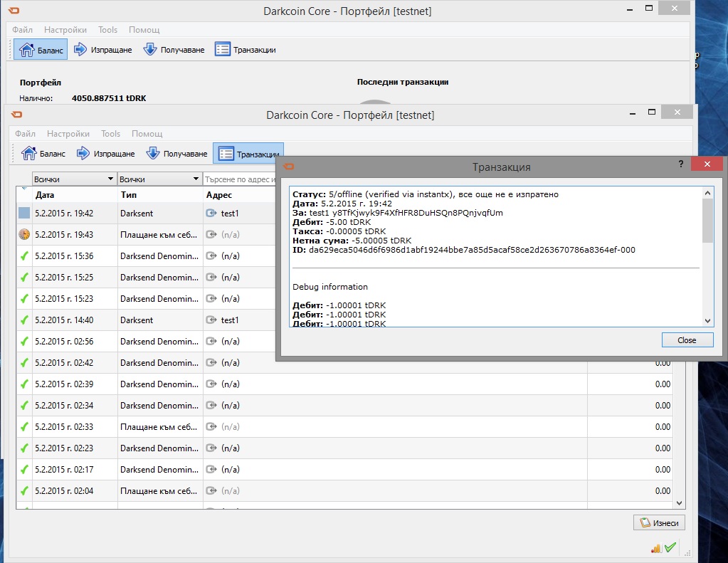Image resolution: width=728 pixels, height=563 pixels.
Task: Open Транзакции in back window toolbar
Action: (x=245, y=50)
